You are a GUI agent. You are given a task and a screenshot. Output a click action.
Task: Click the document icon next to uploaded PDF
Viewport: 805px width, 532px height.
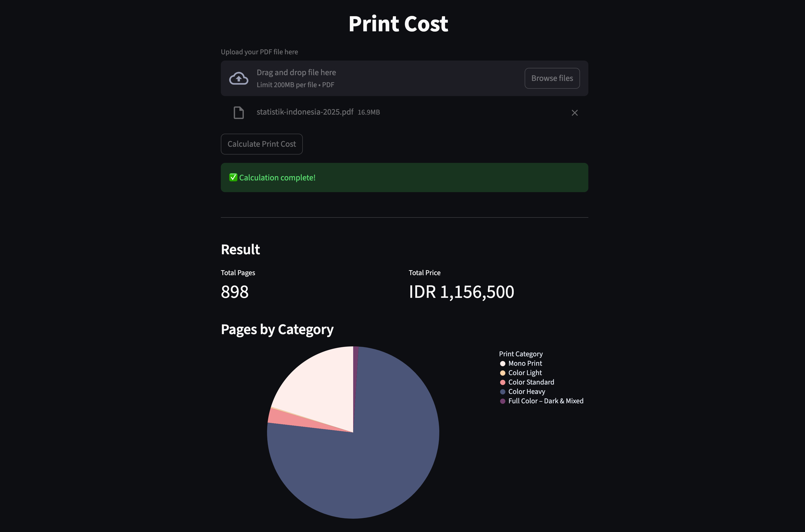(x=239, y=112)
